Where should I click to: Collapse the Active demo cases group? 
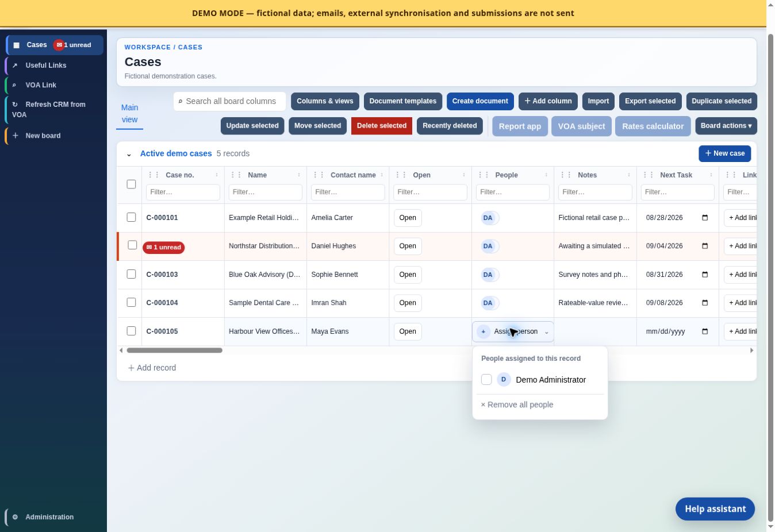[x=129, y=154]
